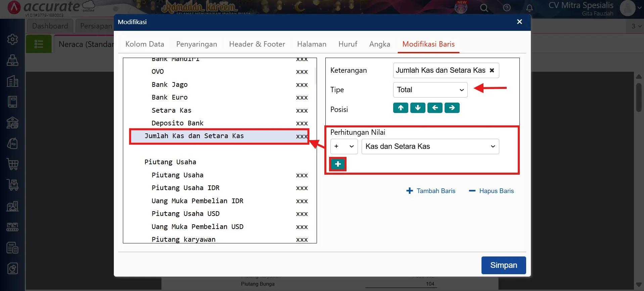Open the notifications bell
Viewport: 644px width, 291px height.
pyautogui.click(x=530, y=8)
